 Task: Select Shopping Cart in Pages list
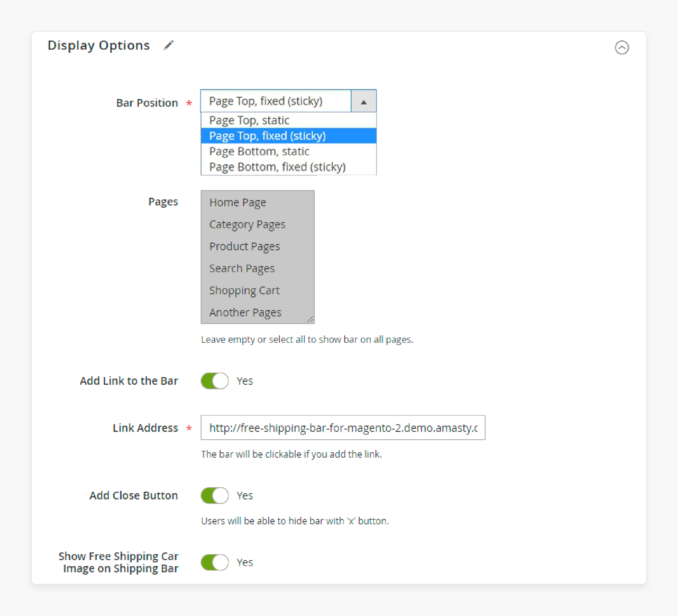(x=257, y=291)
